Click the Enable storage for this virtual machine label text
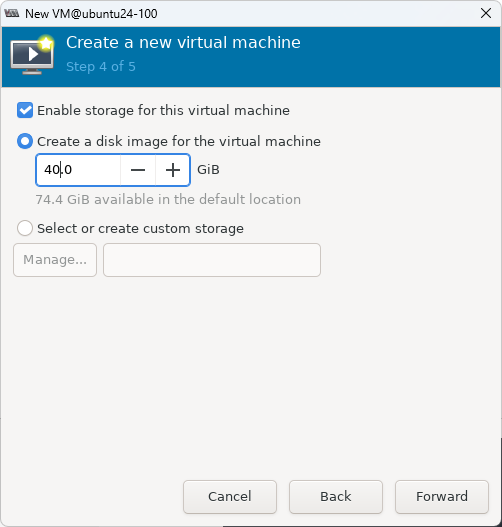Viewport: 502px width, 527px height. [164, 111]
